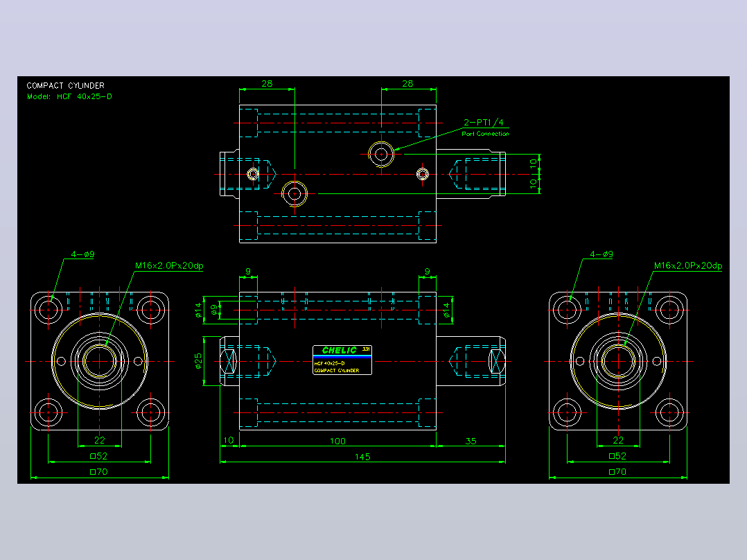Viewport: 747px width, 560px height.
Task: Select the □52 dimension under left end view
Action: (99, 456)
